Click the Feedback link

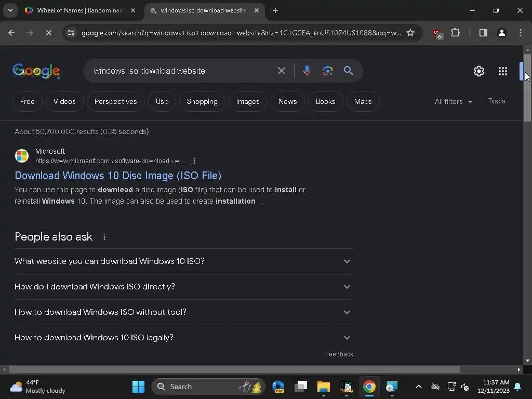[339, 354]
